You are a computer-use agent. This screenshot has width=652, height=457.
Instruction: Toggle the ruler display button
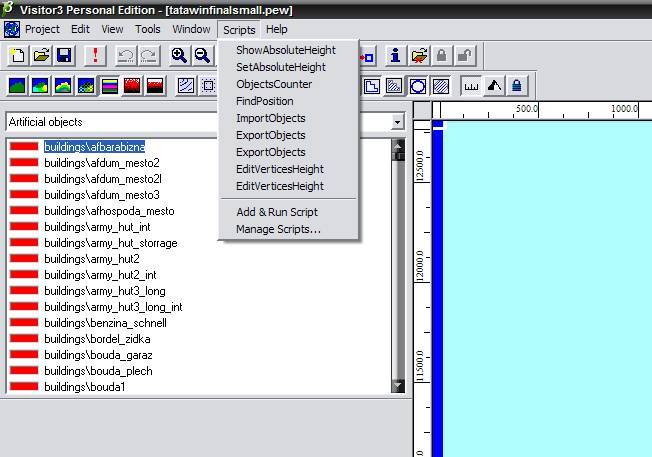[471, 86]
